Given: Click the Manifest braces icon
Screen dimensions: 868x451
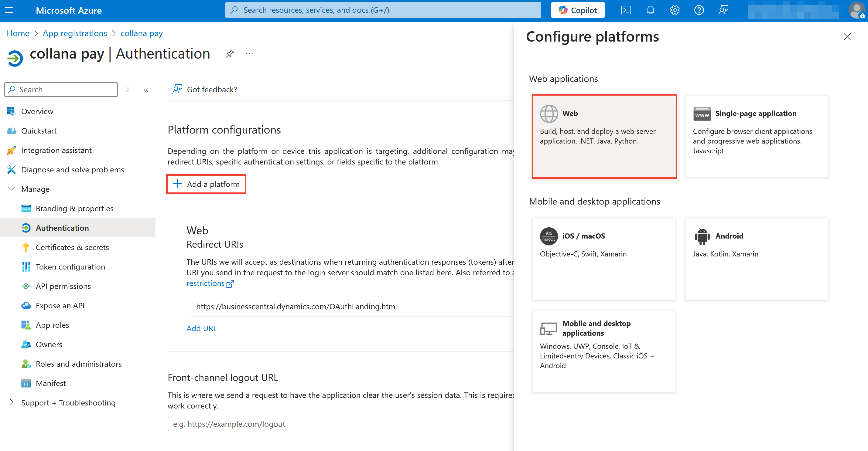Looking at the screenshot, I should point(26,383).
